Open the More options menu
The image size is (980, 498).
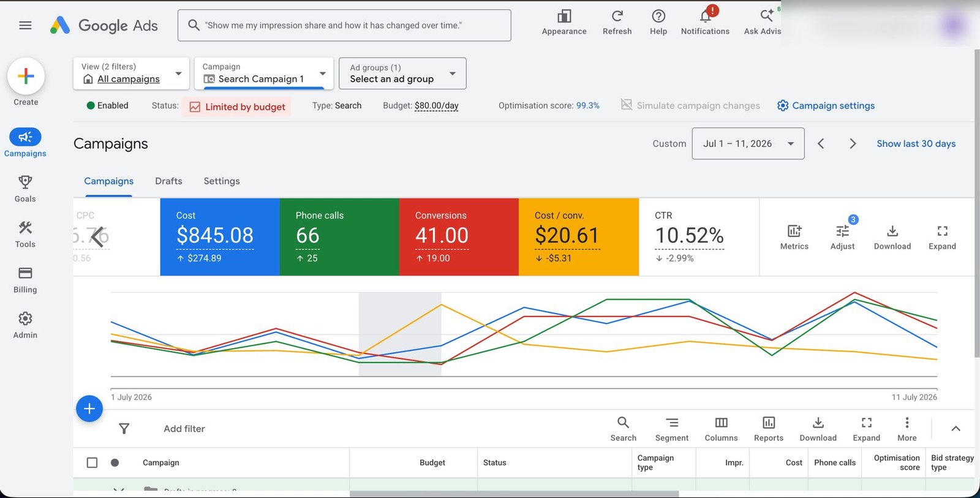click(x=907, y=429)
